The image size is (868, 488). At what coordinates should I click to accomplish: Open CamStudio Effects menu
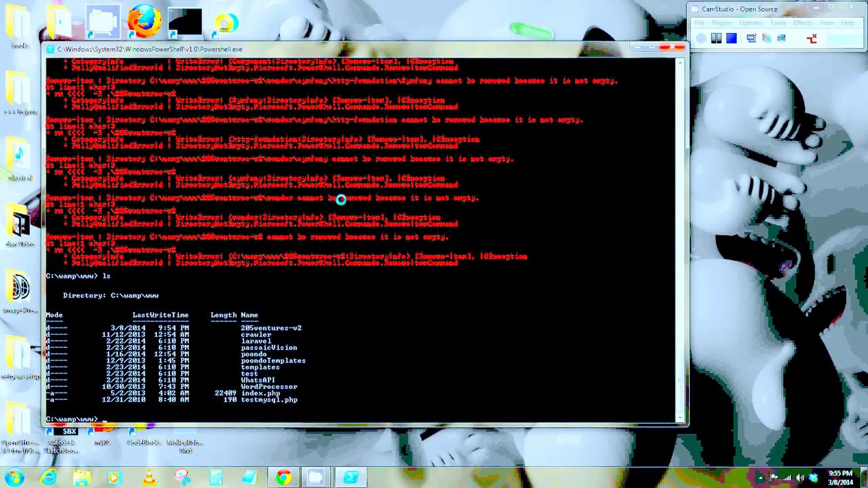click(803, 23)
